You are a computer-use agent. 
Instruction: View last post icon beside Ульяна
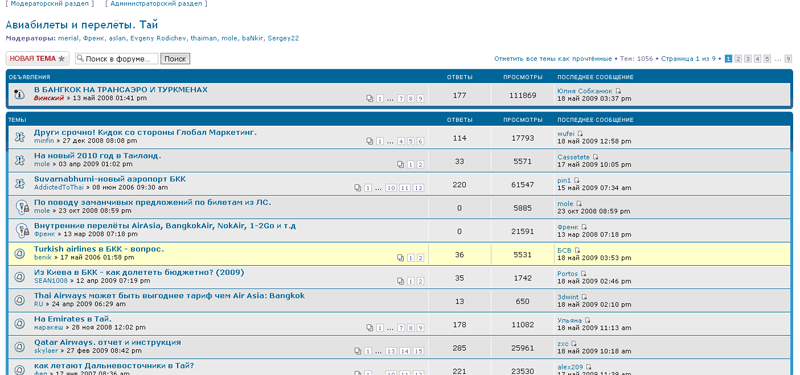(x=587, y=320)
